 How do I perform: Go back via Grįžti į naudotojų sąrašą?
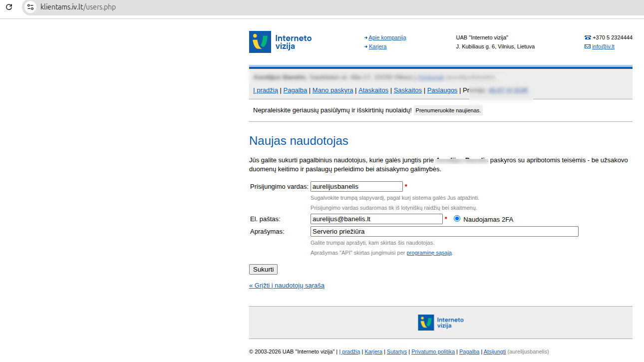coord(287,286)
